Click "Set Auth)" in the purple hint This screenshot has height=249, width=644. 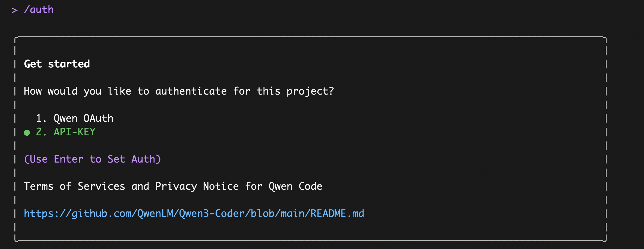coord(134,159)
